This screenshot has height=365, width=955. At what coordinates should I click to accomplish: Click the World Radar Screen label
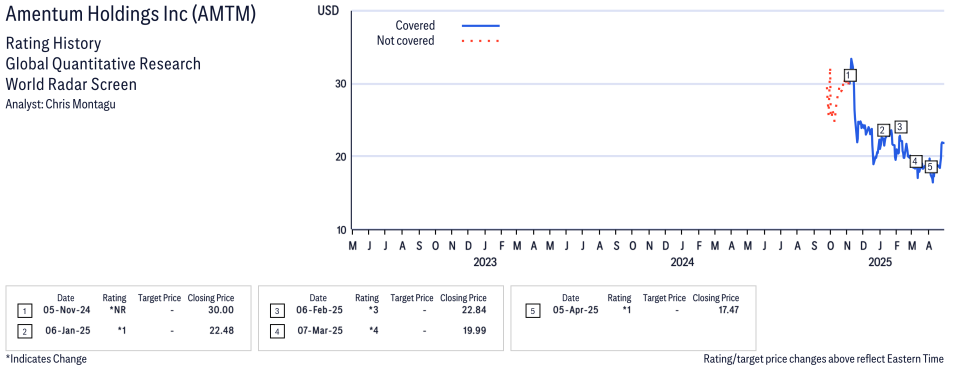(71, 84)
